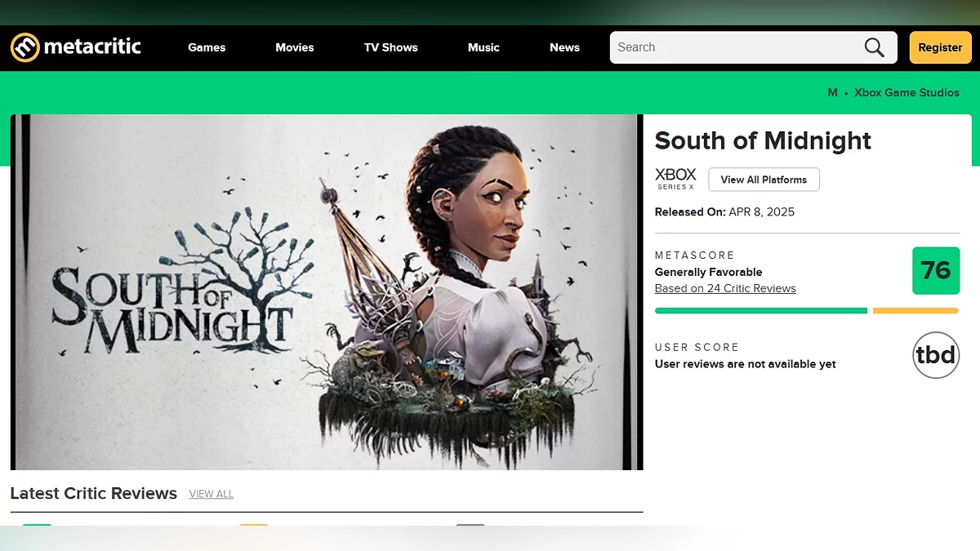Click the VIEW ALL critic reviews link

(x=212, y=494)
